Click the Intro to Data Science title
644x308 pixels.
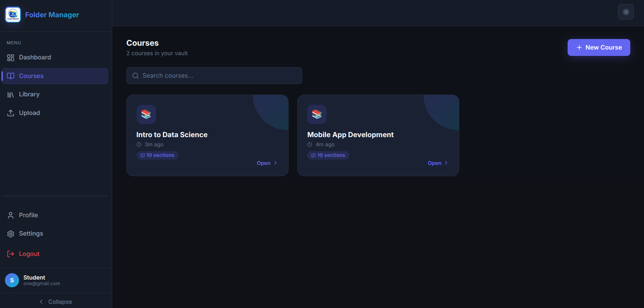pos(172,135)
